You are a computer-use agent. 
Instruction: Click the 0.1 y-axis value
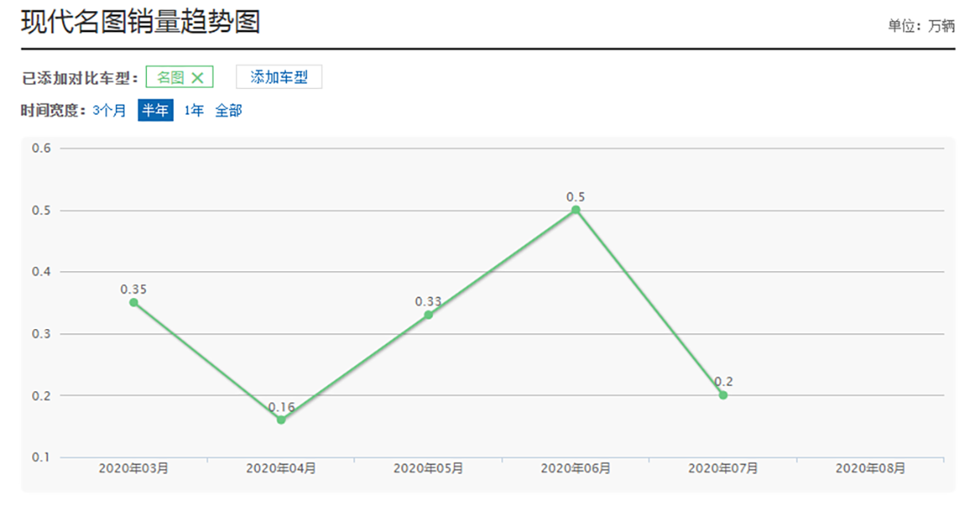click(x=41, y=458)
